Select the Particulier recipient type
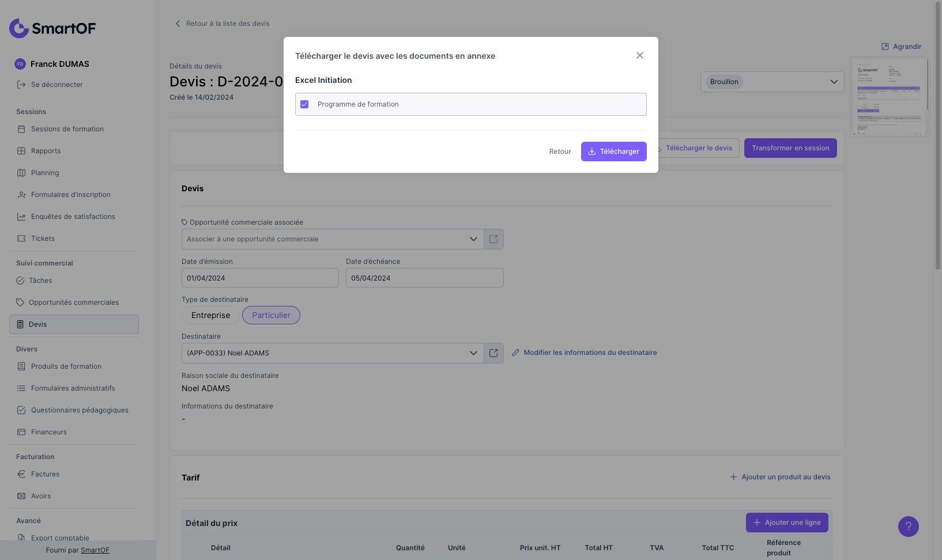 pos(271,315)
